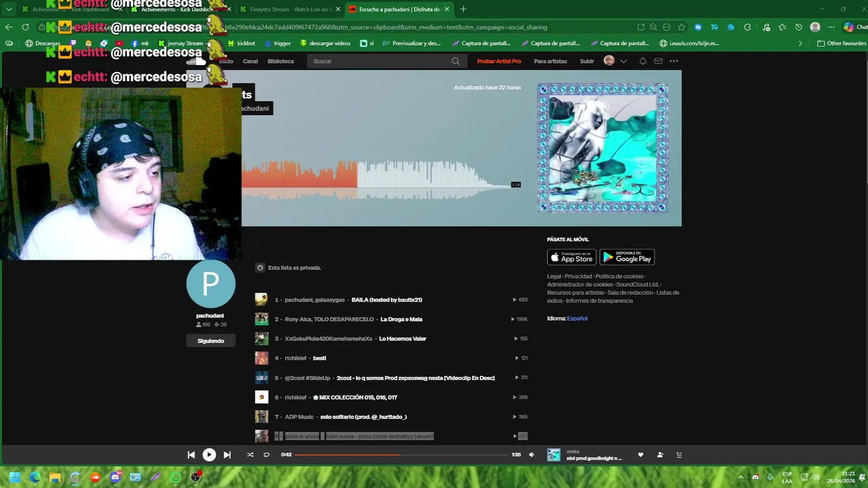Open SoundCloud header more options ellipsis

(673, 61)
